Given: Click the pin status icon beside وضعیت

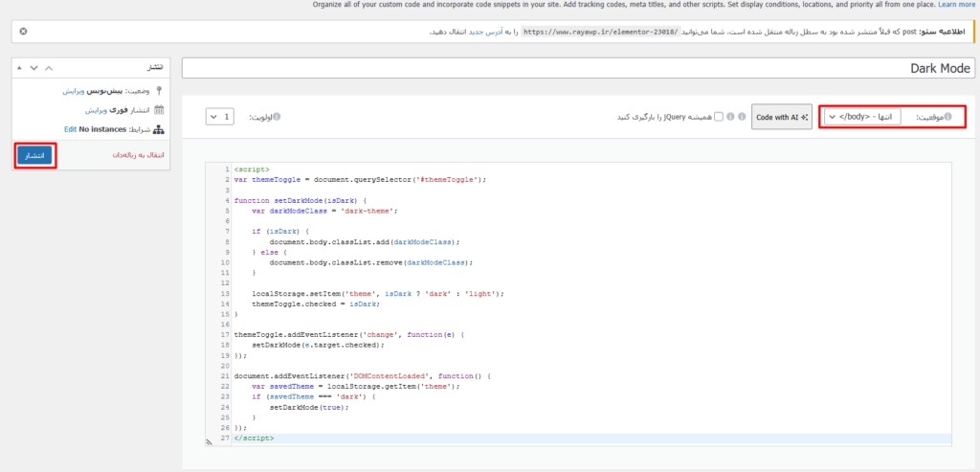Looking at the screenshot, I should coord(159,91).
